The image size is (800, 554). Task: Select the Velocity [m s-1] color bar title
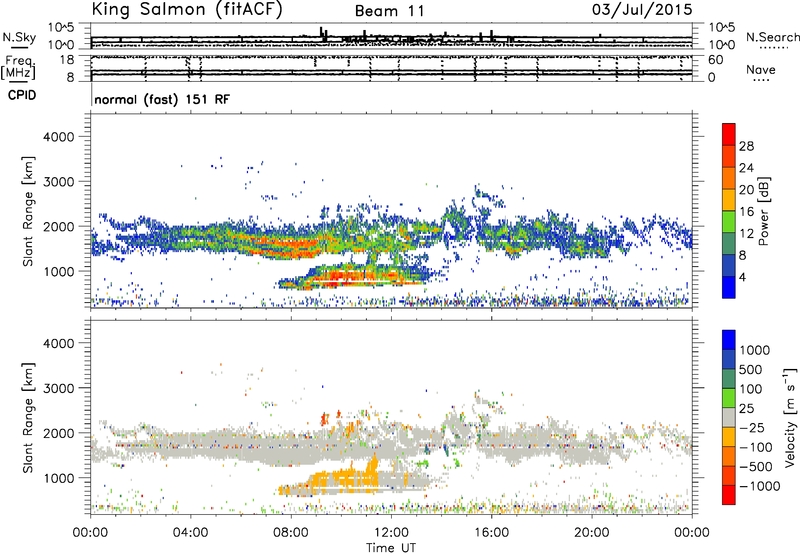[x=790, y=417]
